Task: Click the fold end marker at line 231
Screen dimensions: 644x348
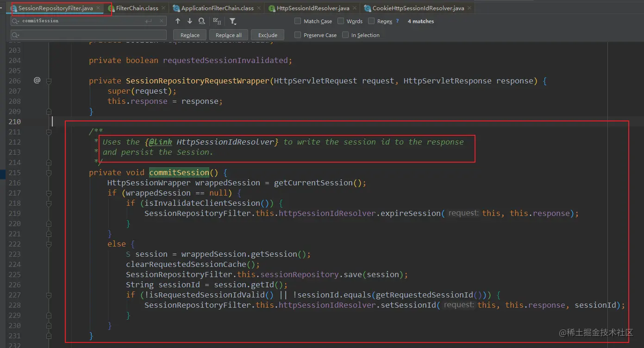Action: click(x=49, y=335)
